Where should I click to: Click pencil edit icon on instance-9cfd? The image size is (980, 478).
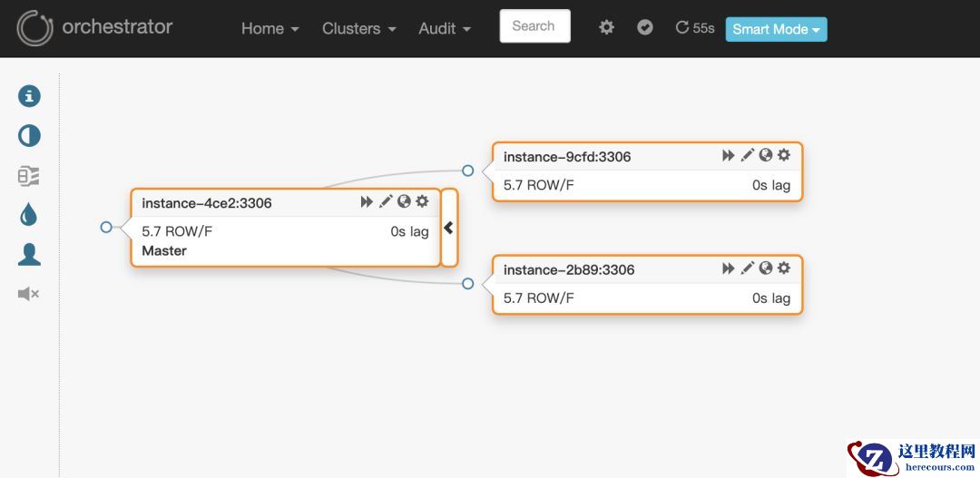747,155
